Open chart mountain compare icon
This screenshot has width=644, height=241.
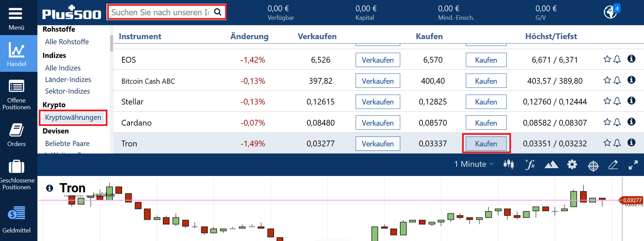coord(551,165)
